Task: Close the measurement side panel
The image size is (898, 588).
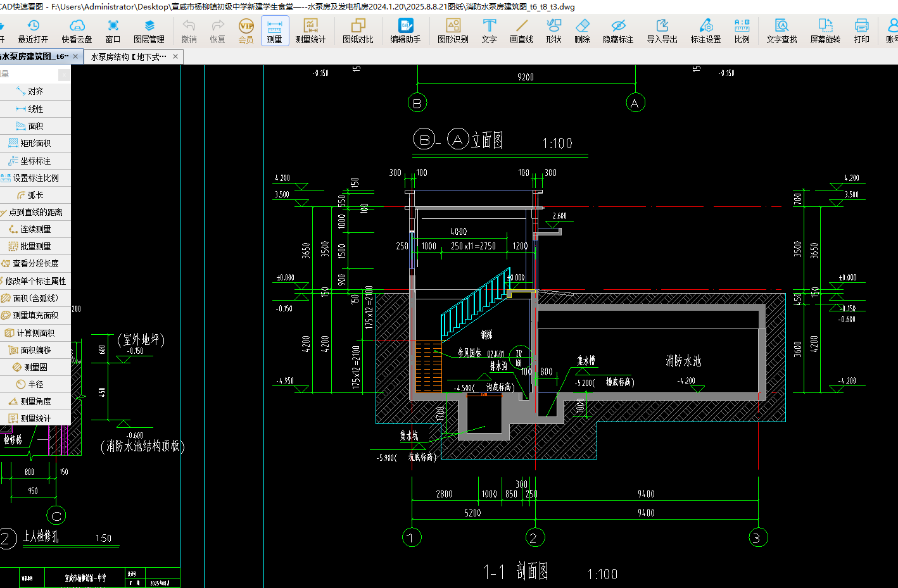Action: tap(64, 75)
